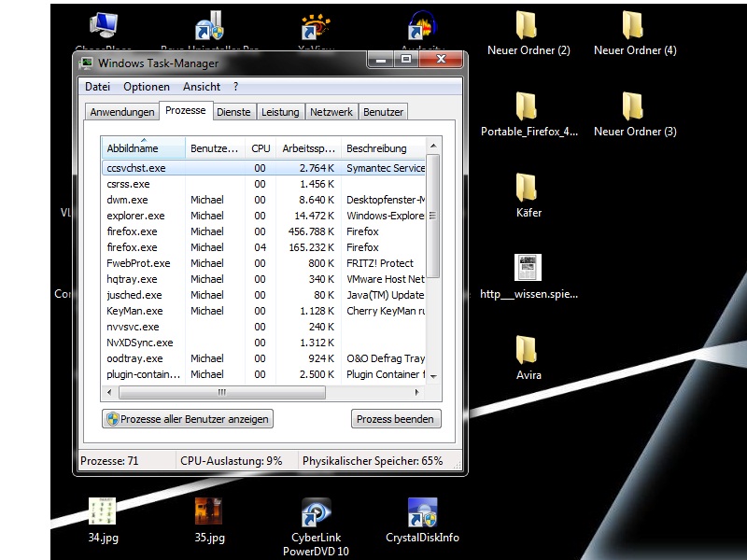The width and height of the screenshot is (747, 560).
Task: Launch the Revo Uninstaller Pro shortcut icon
Action: point(209,25)
